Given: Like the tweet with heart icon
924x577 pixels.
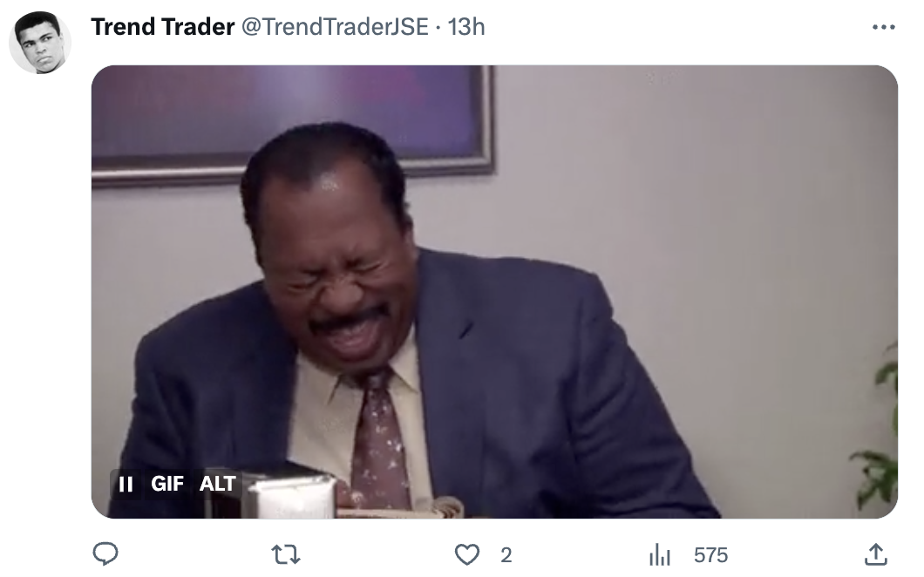Looking at the screenshot, I should [x=466, y=554].
